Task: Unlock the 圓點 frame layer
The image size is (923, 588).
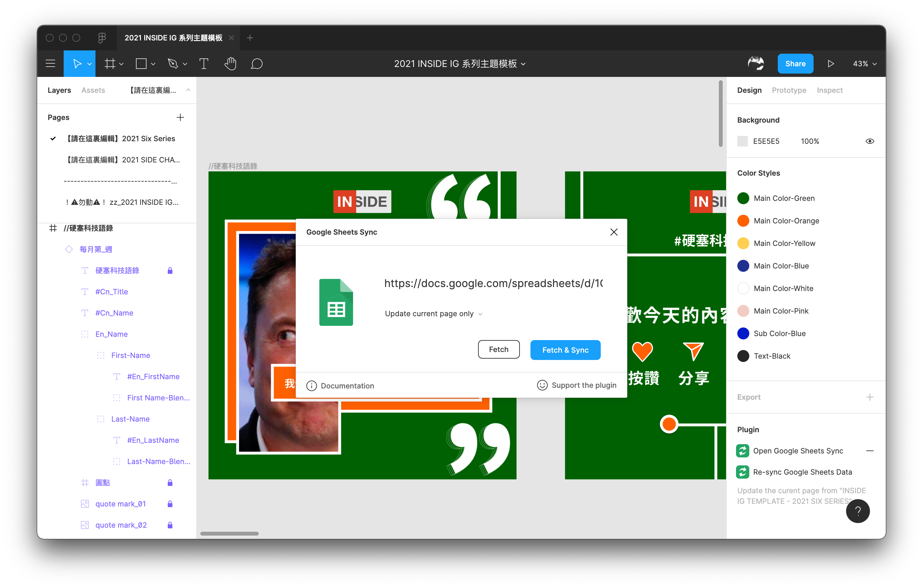Action: click(x=170, y=483)
